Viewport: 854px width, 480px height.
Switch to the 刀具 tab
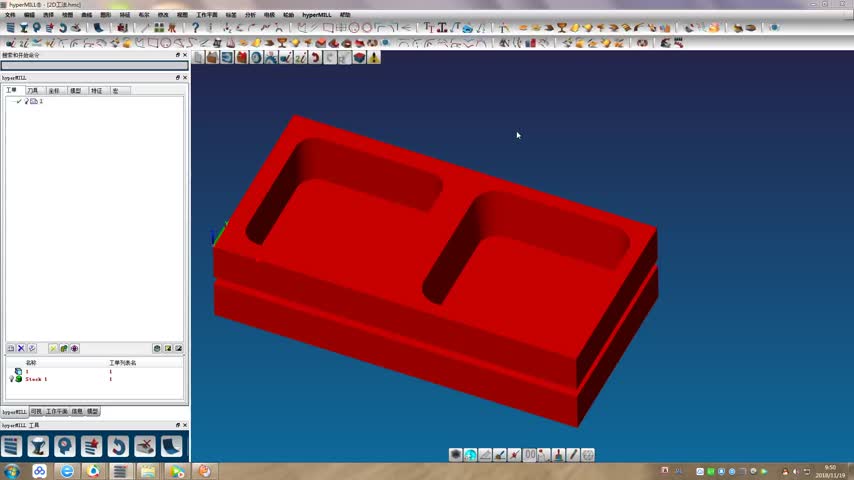point(33,91)
